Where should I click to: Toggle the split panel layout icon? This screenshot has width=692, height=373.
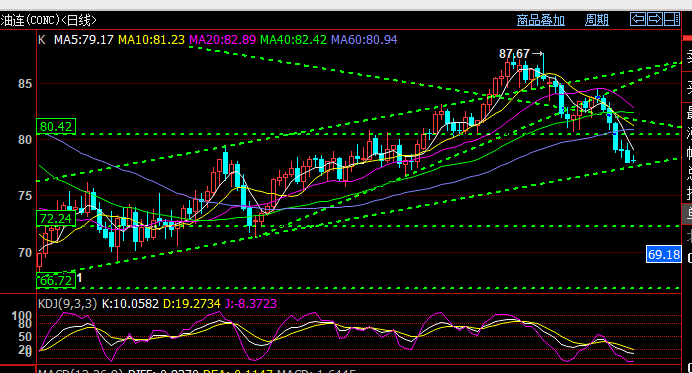point(672,19)
